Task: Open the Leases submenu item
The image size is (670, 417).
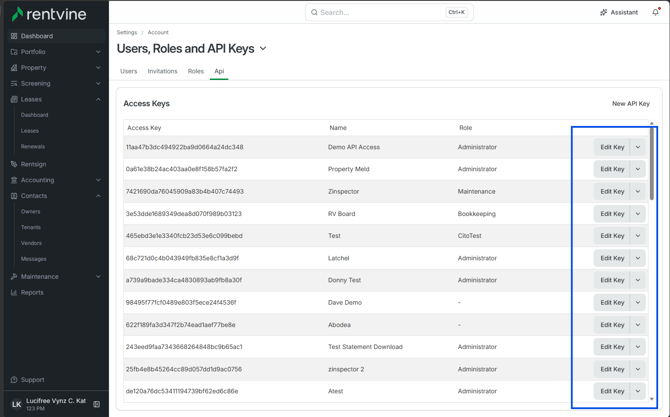Action: (x=30, y=131)
